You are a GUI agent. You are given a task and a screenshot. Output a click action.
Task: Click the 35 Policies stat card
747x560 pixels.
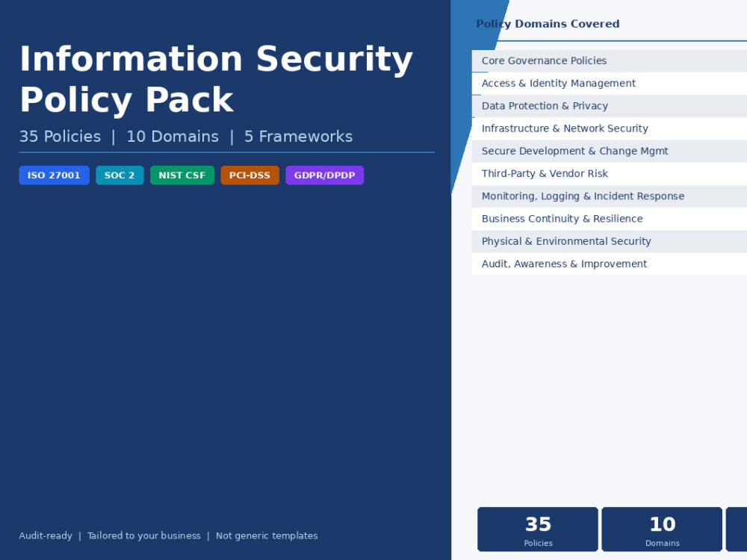tap(538, 529)
